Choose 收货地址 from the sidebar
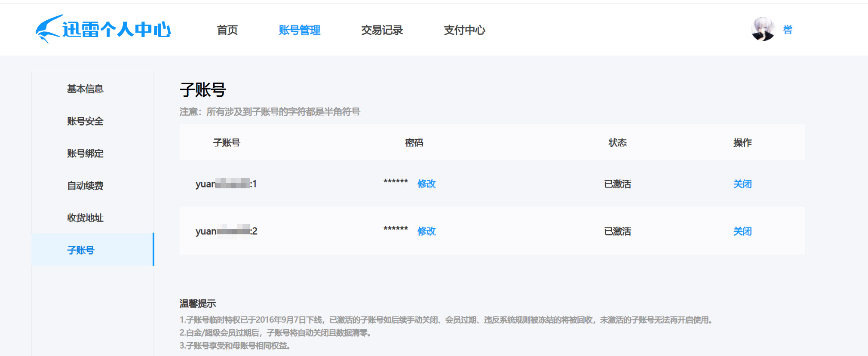 pyautogui.click(x=85, y=218)
